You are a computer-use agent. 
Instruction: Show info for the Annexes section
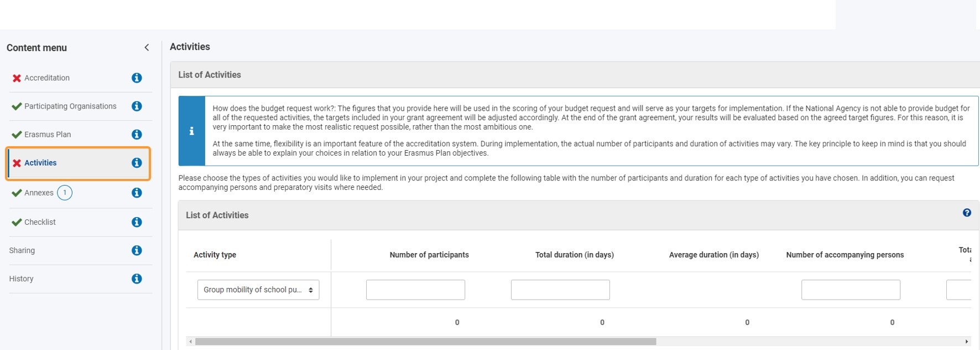click(137, 193)
